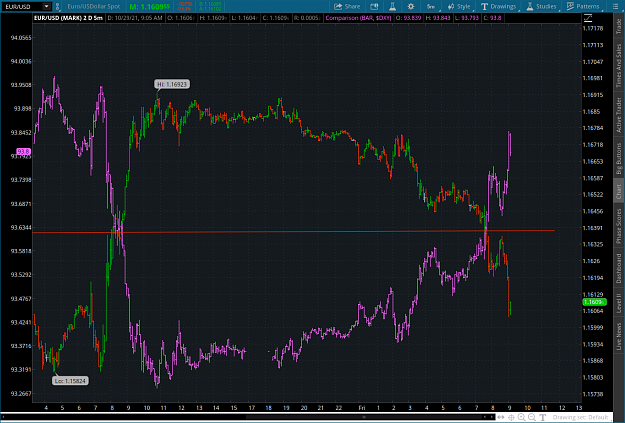Image resolution: width=625 pixels, height=423 pixels.
Task: Click the Euro/USDollar Spot description text
Action: 94,6
